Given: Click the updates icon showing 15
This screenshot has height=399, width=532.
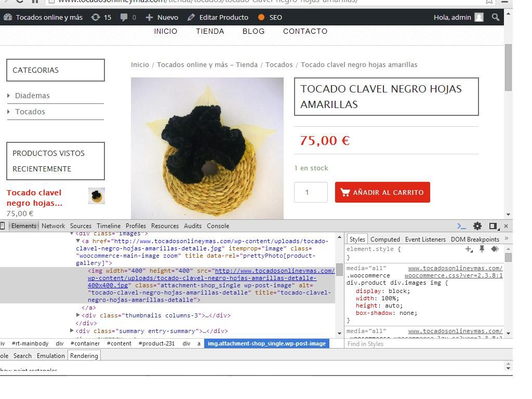Looking at the screenshot, I should point(96,17).
